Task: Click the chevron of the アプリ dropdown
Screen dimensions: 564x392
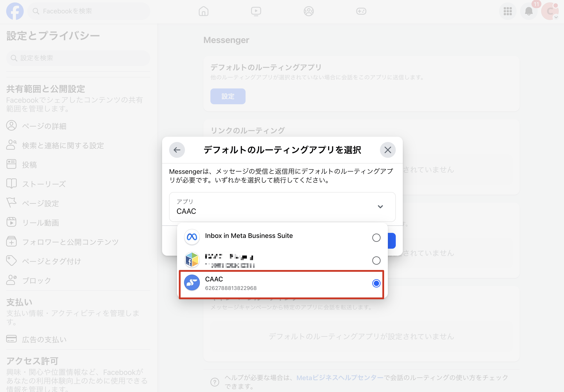Action: 380,207
